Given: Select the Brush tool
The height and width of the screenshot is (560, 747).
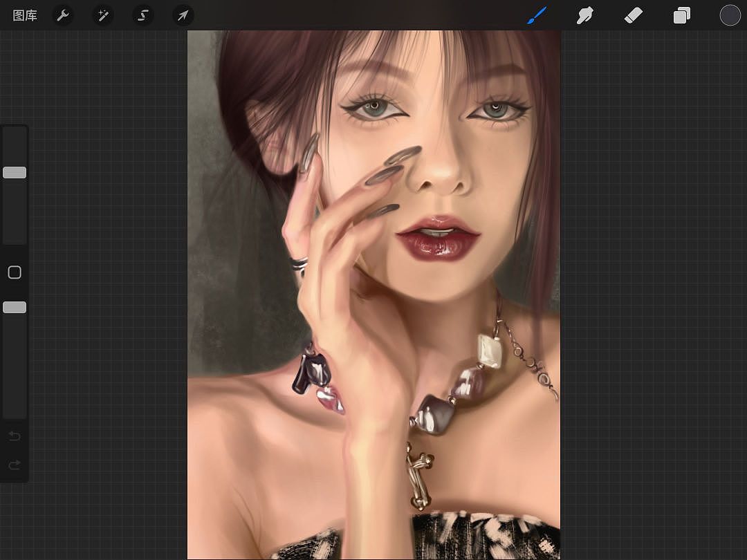Looking at the screenshot, I should 537,16.
